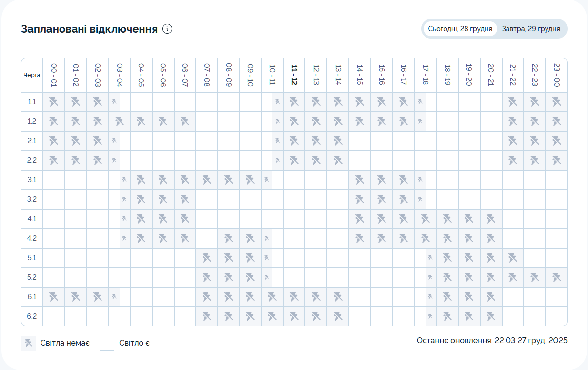Click outage icon for queue 5.1 at 21-22
Image resolution: width=588 pixels, height=370 pixels.
(512, 258)
